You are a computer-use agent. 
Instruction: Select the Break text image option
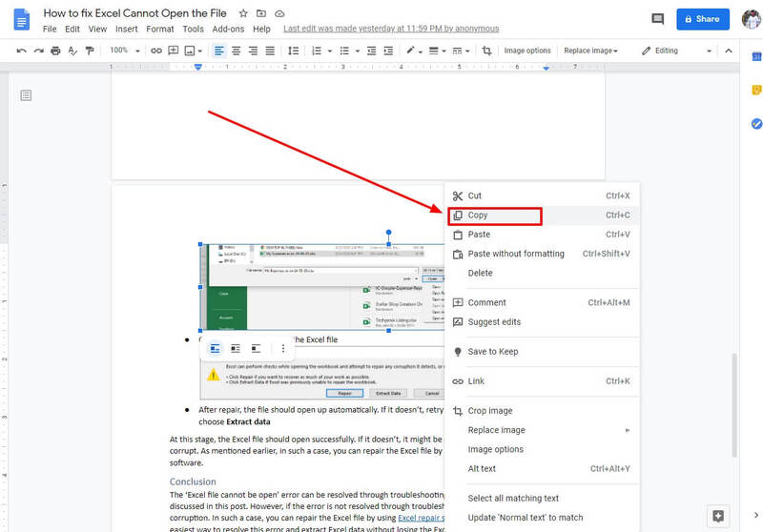click(256, 348)
